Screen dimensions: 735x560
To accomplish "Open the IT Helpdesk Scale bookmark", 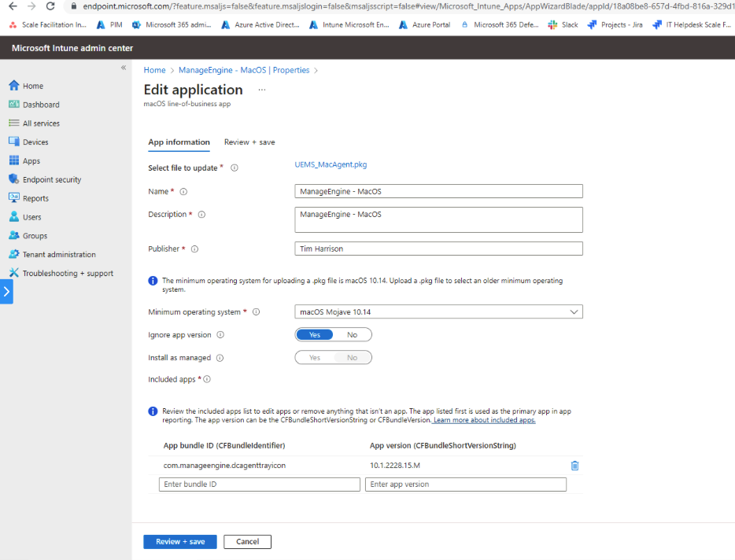I will pyautogui.click(x=693, y=25).
